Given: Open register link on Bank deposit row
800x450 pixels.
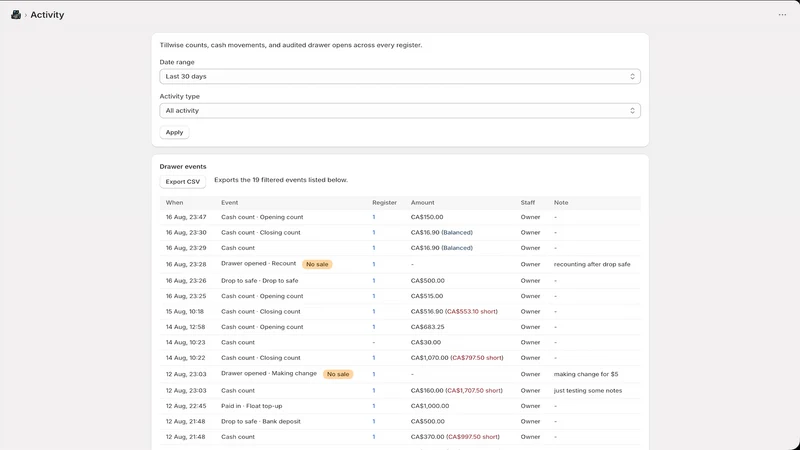Looking at the screenshot, I should click(373, 421).
